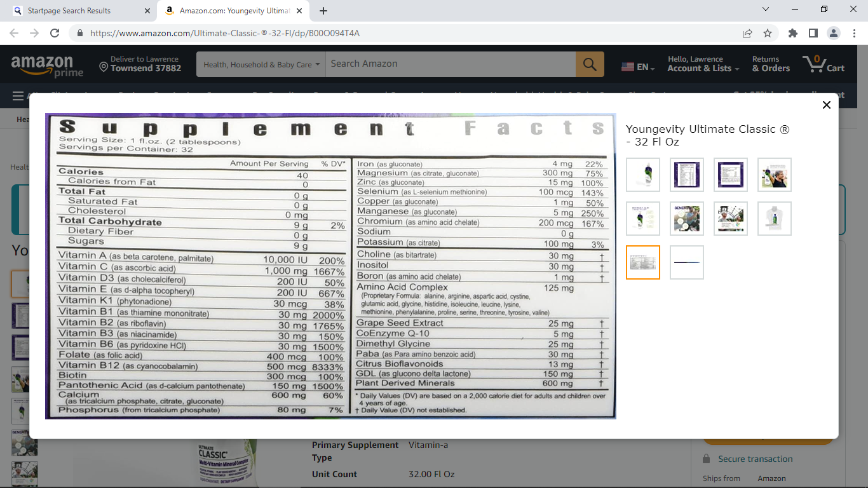Open the All hamburger menu
This screenshot has width=868, height=488.
pos(18,97)
